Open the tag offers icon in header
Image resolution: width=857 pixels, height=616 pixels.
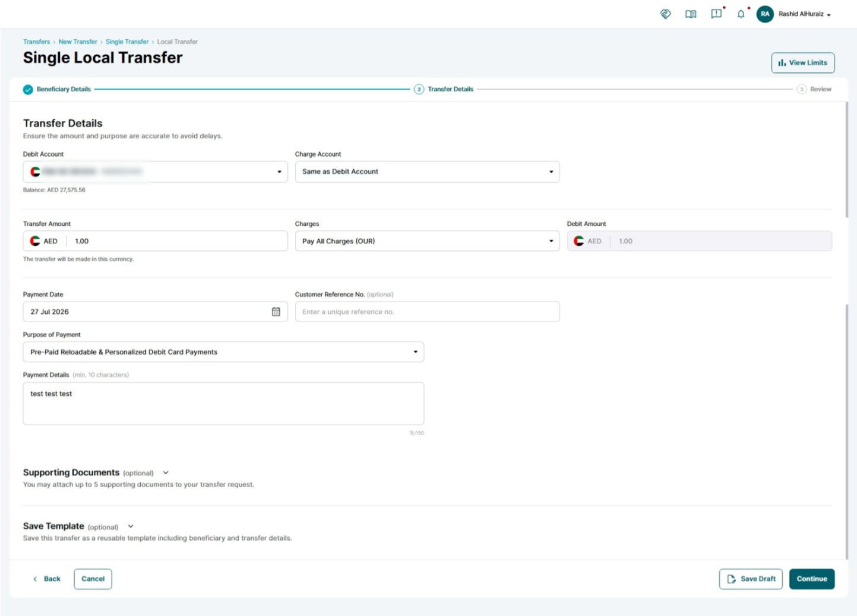tap(665, 14)
